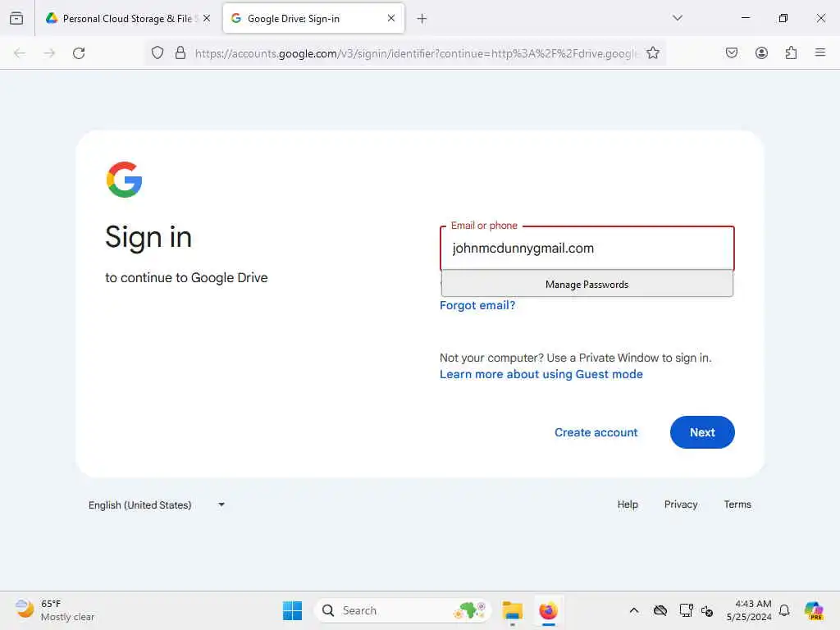Click Firefox icon in taskbar

pyautogui.click(x=549, y=610)
